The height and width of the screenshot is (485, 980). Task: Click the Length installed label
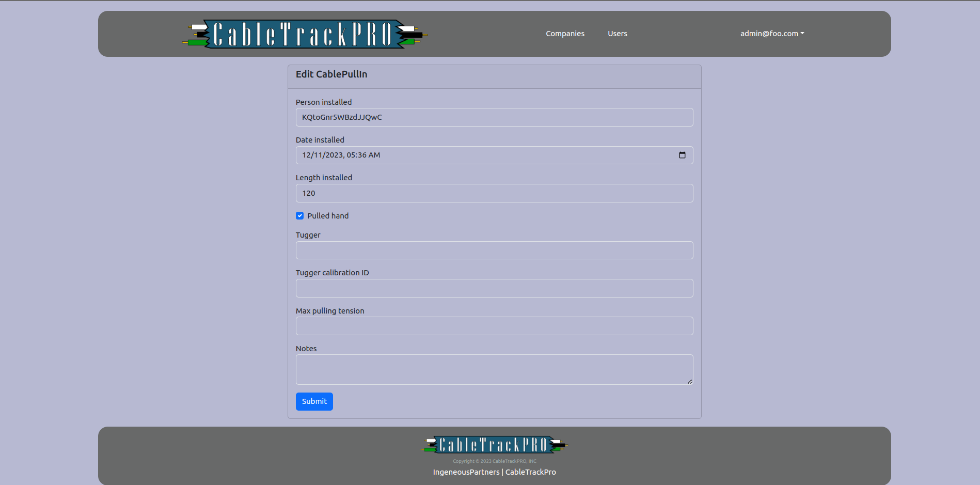(324, 178)
